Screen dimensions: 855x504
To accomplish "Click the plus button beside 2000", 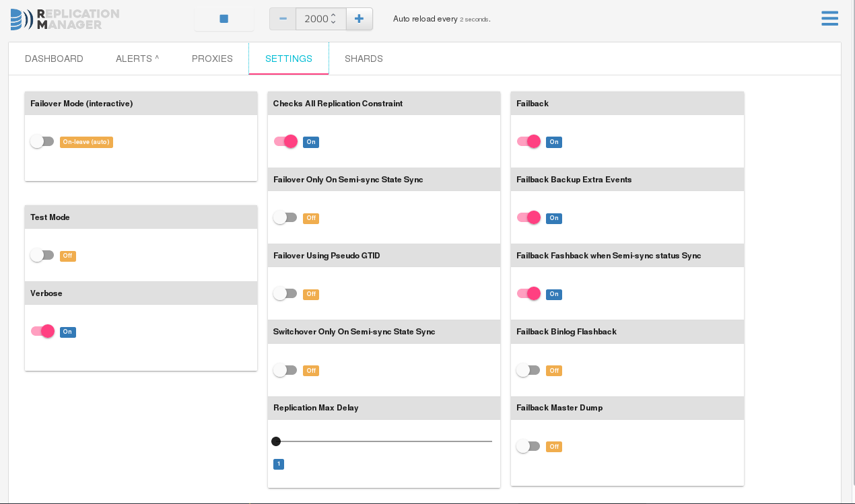I will (x=359, y=19).
